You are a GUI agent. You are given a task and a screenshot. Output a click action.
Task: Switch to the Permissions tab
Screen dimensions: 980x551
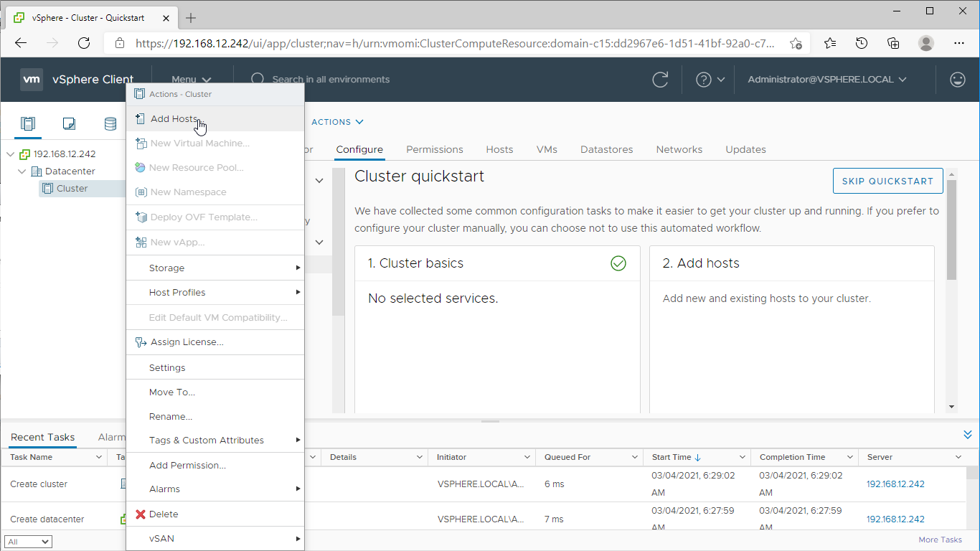click(435, 149)
